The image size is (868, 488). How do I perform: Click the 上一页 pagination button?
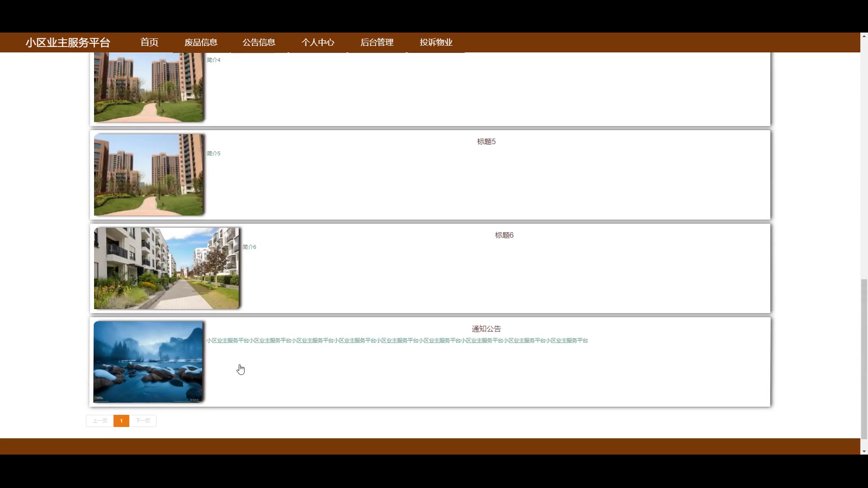[x=99, y=421]
